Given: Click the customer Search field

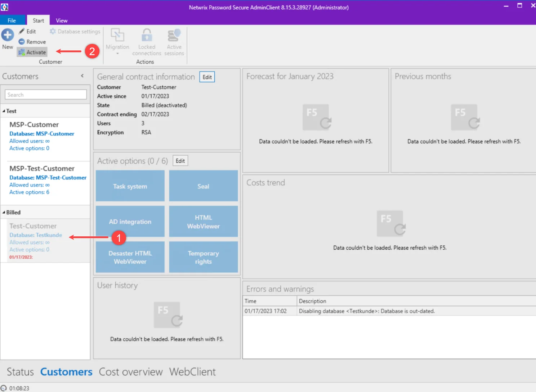Looking at the screenshot, I should (46, 95).
